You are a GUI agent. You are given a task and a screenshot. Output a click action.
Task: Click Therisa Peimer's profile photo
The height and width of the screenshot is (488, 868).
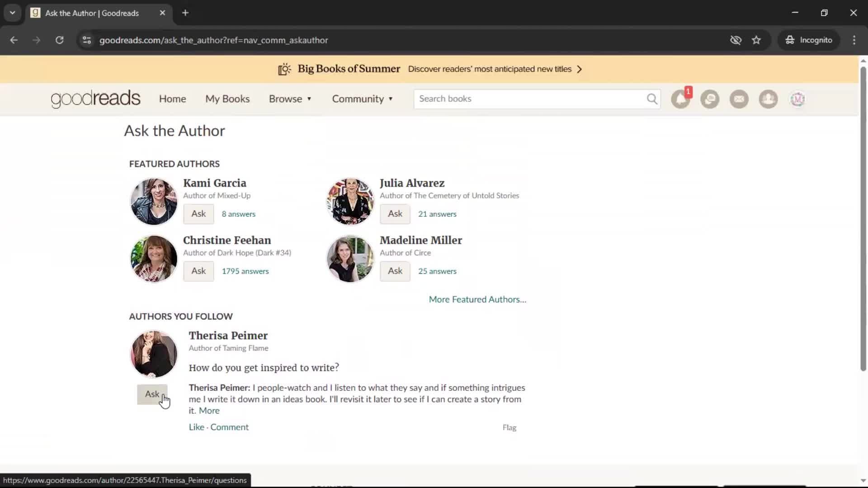(x=154, y=354)
